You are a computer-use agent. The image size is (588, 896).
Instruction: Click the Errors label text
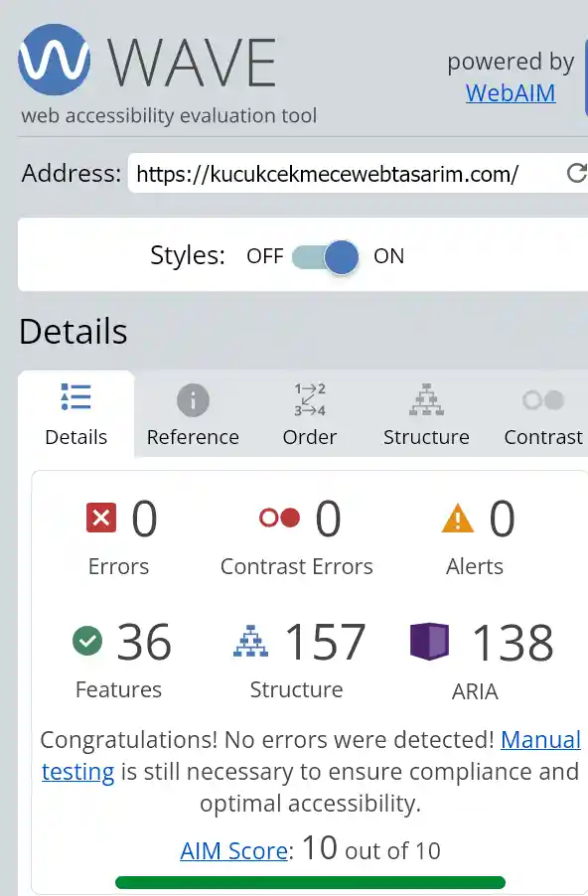(118, 567)
